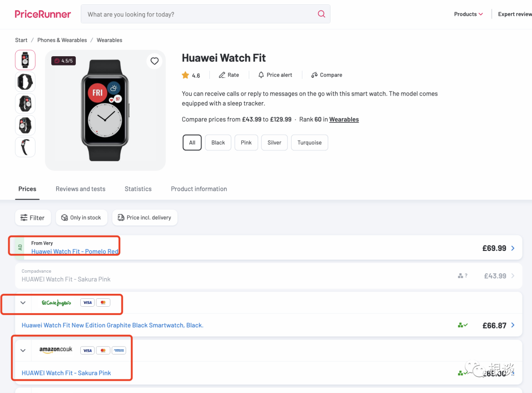Open the Filter sliders button

click(33, 217)
